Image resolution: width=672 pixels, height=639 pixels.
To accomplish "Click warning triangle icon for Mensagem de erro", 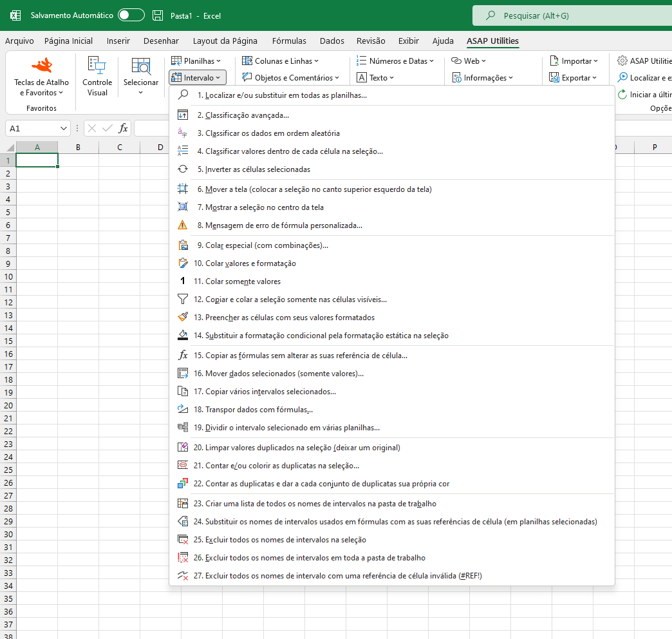I will [x=183, y=225].
